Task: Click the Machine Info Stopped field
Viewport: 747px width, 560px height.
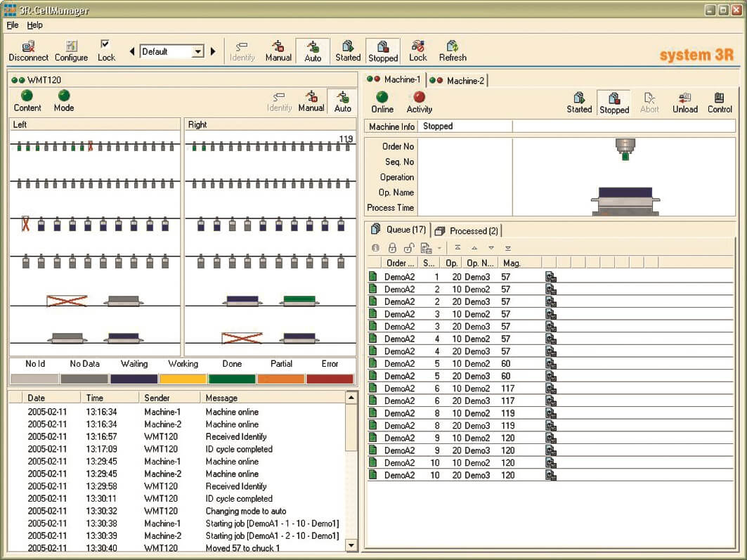Action: (465, 126)
